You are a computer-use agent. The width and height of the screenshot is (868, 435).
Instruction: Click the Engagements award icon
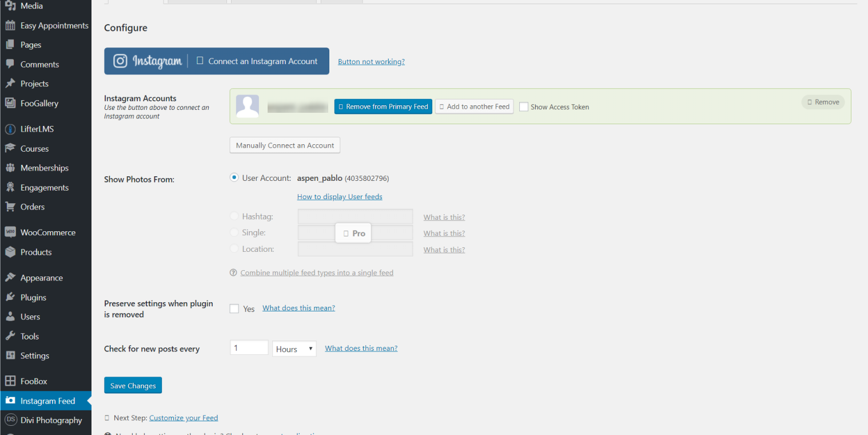tap(10, 187)
